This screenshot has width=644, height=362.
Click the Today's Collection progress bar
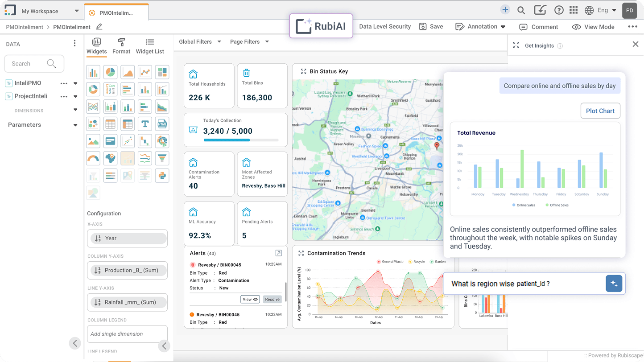point(241,140)
